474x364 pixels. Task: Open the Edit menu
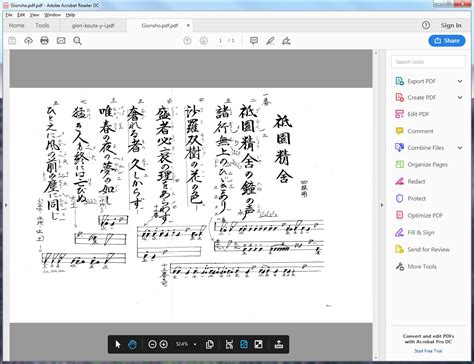click(21, 15)
